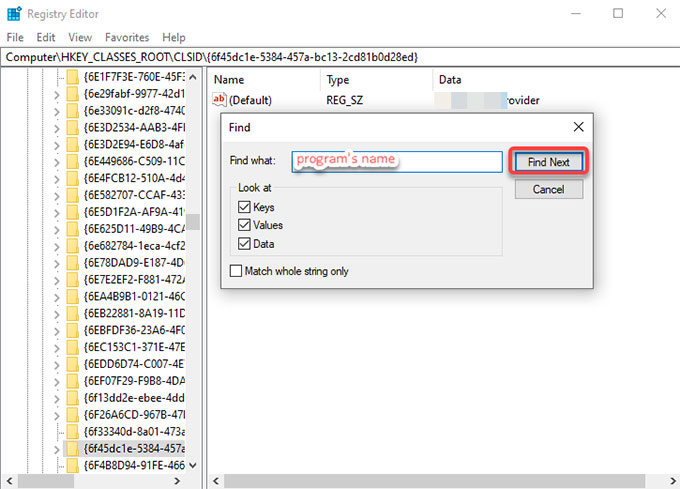Click folder icon of {6e29fabf-9977-42d1 key
The width and height of the screenshot is (680, 489).
coord(72,94)
